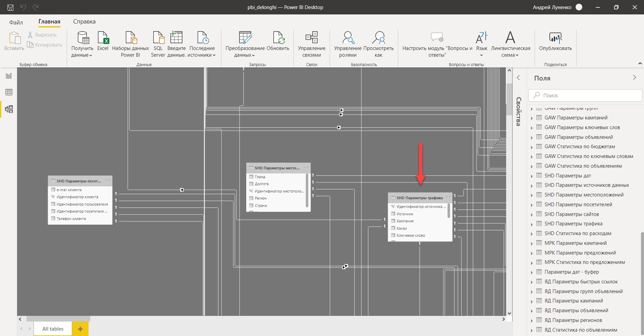
Task: Open the Файл menu
Action: point(16,22)
